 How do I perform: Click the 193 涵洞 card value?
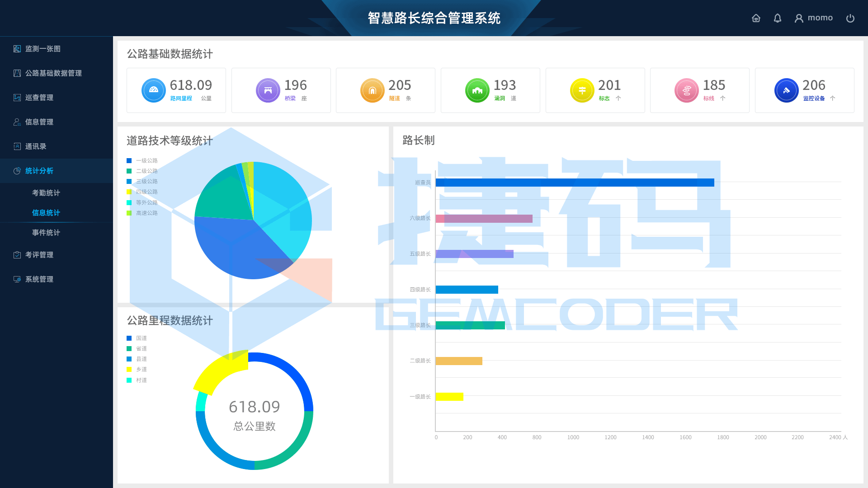505,85
